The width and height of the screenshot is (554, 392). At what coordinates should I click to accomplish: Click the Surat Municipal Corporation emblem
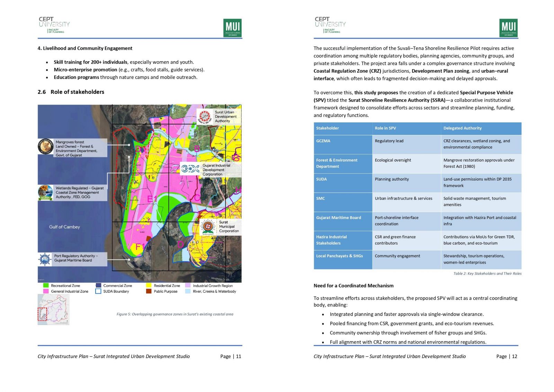[x=208, y=227]
